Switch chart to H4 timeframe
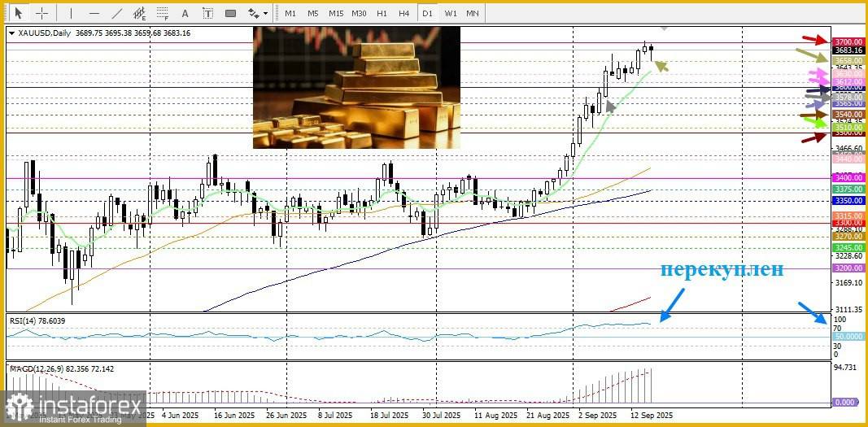This screenshot has height=427, width=868. pyautogui.click(x=404, y=13)
